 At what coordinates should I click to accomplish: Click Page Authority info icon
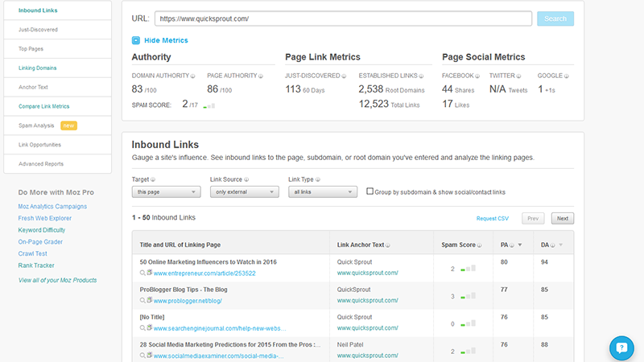[260, 76]
